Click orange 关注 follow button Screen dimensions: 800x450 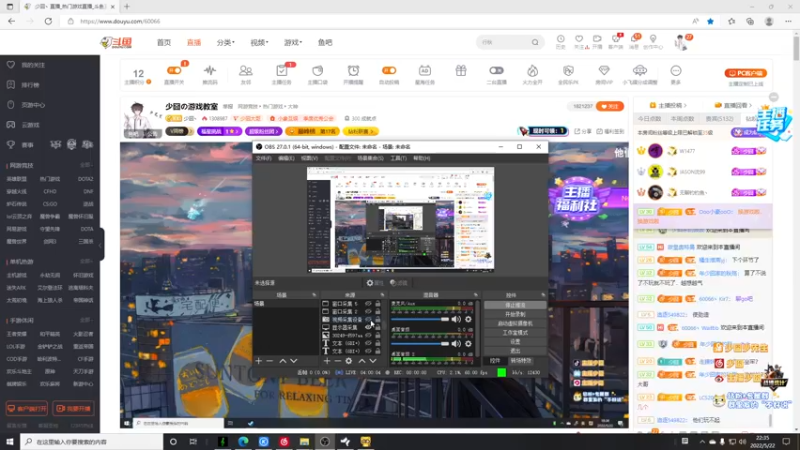pyautogui.click(x=610, y=106)
